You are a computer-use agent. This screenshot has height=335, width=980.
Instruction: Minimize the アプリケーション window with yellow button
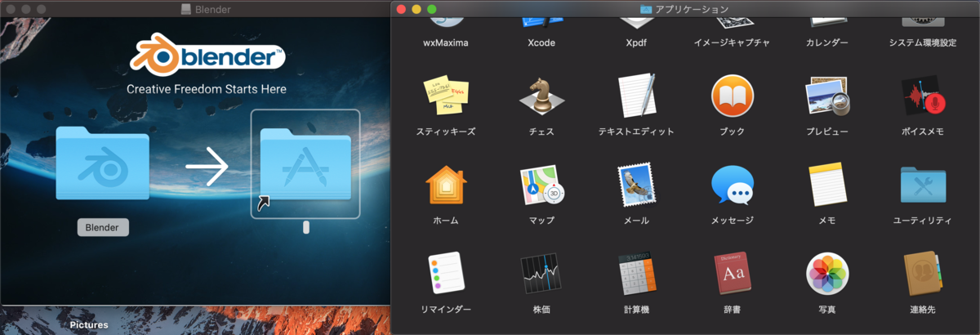pyautogui.click(x=416, y=9)
